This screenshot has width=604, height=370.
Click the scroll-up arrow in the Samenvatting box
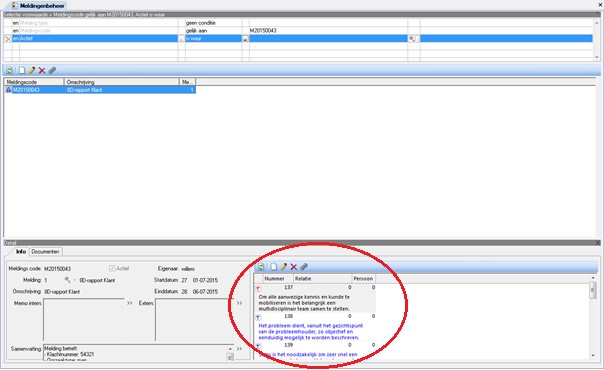click(230, 348)
